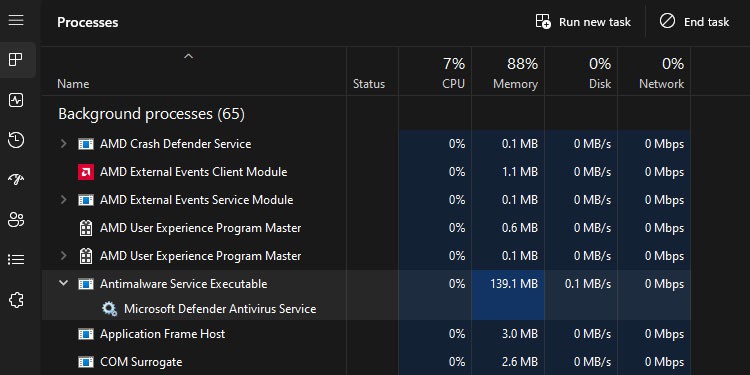750x375 pixels.
Task: Open the Startup apps sidebar icon
Action: click(16, 179)
